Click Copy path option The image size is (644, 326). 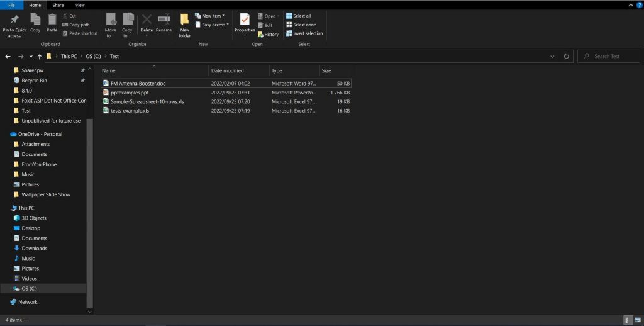(x=76, y=25)
